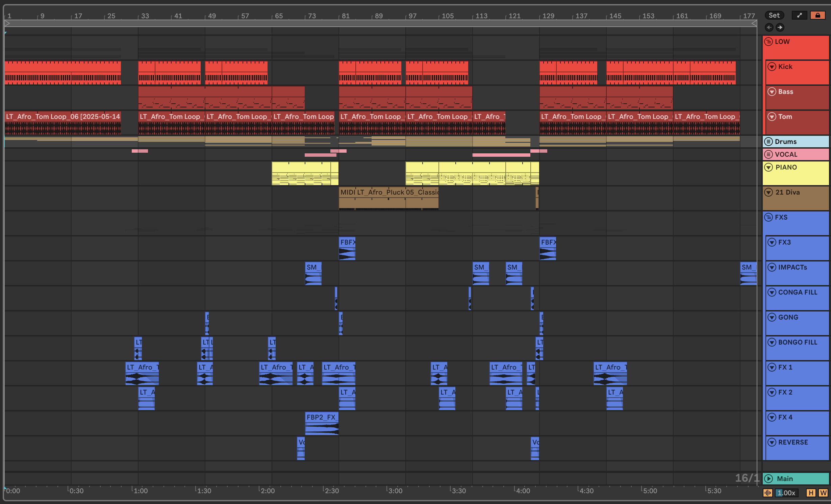Click the 1.00x zoom level slider

[786, 493]
